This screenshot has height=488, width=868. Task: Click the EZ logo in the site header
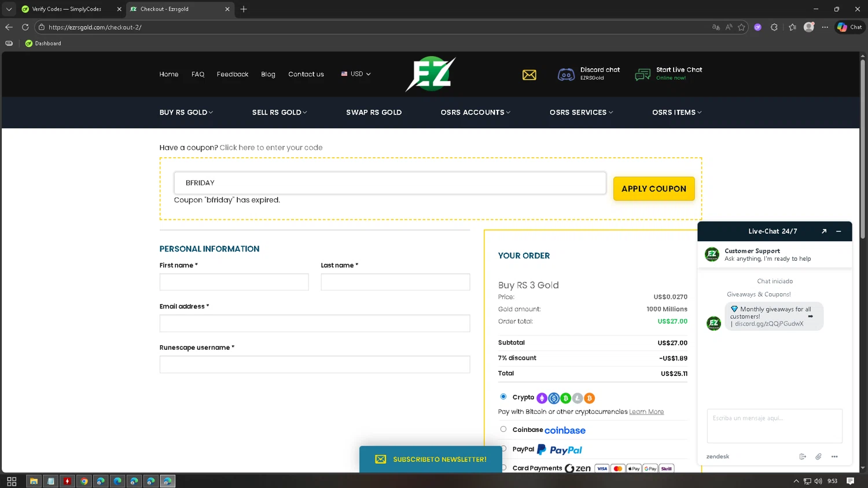tap(431, 74)
